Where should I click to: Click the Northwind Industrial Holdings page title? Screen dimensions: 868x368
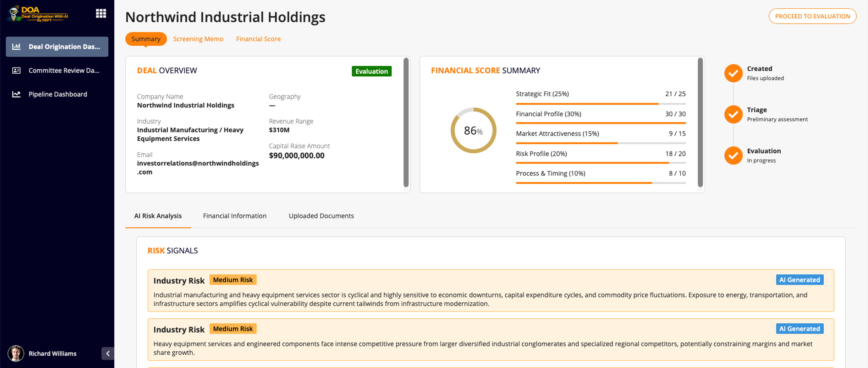click(225, 17)
